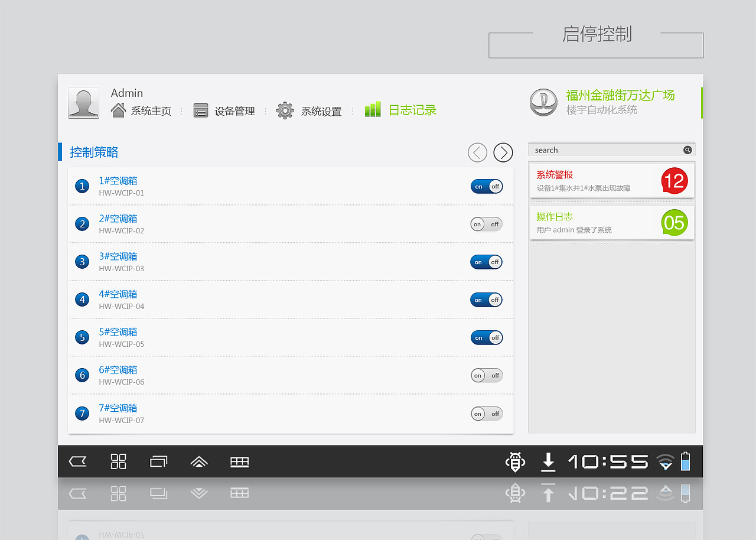The height and width of the screenshot is (540, 756).
Task: Click the device list icon for 设备管理
Action: 201,110
